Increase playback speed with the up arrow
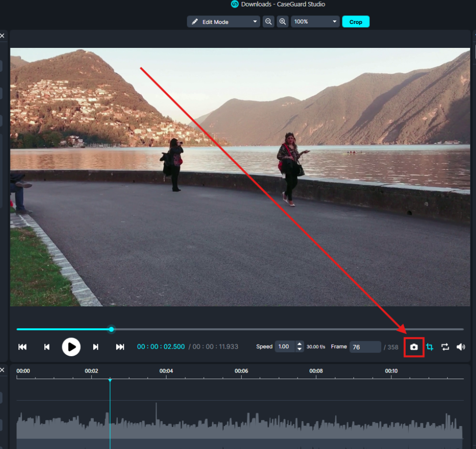Screen dimensions: 476x449 pos(299,344)
